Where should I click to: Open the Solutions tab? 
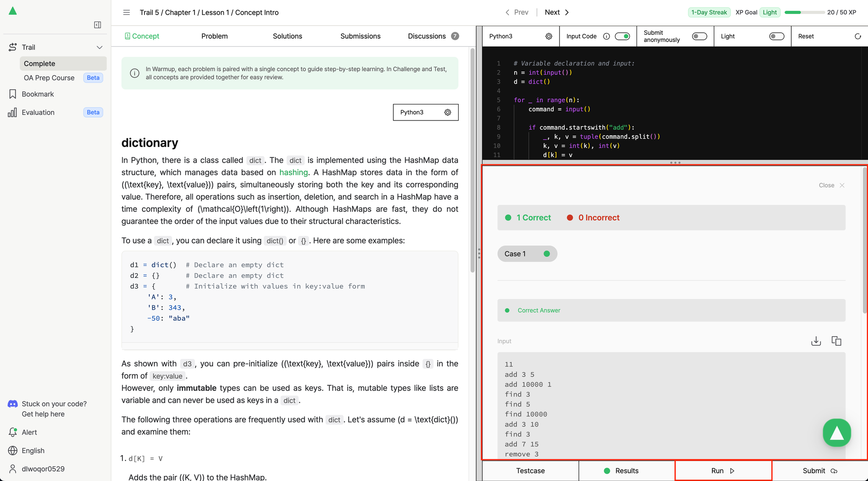pos(287,36)
